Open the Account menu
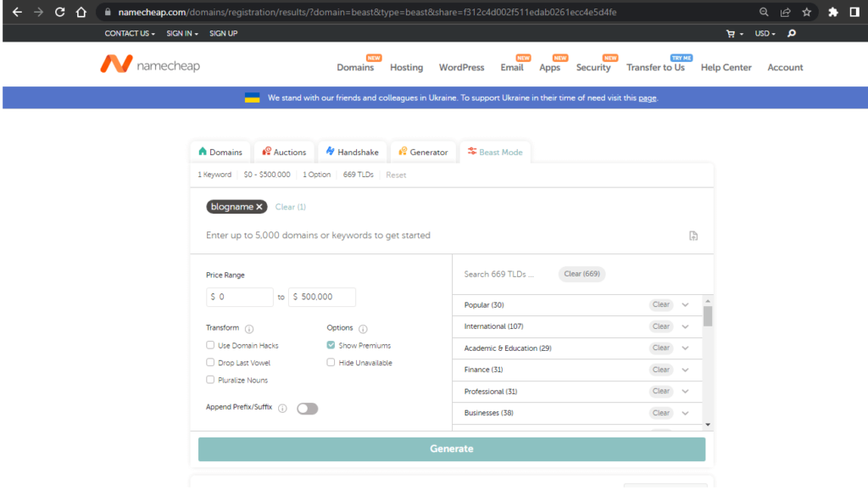Image resolution: width=868 pixels, height=490 pixels. pyautogui.click(x=785, y=68)
